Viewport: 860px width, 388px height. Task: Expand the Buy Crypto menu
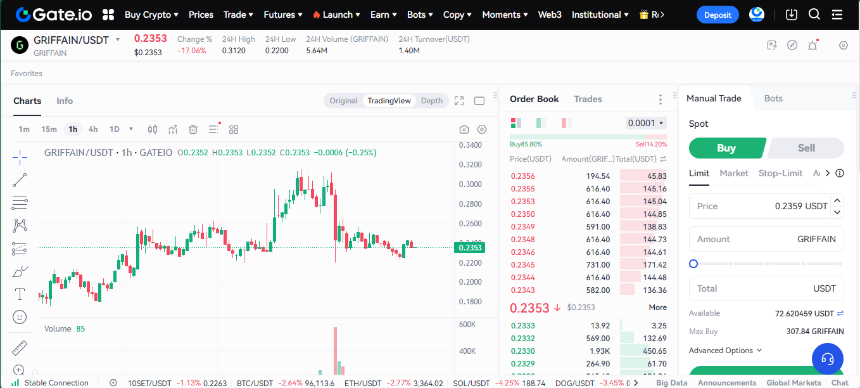coord(151,15)
